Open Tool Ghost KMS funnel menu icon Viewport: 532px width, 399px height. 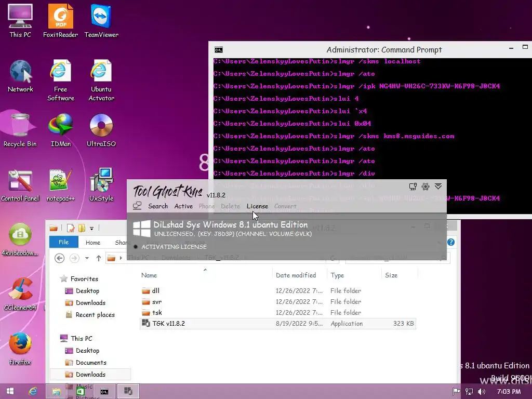pos(438,187)
